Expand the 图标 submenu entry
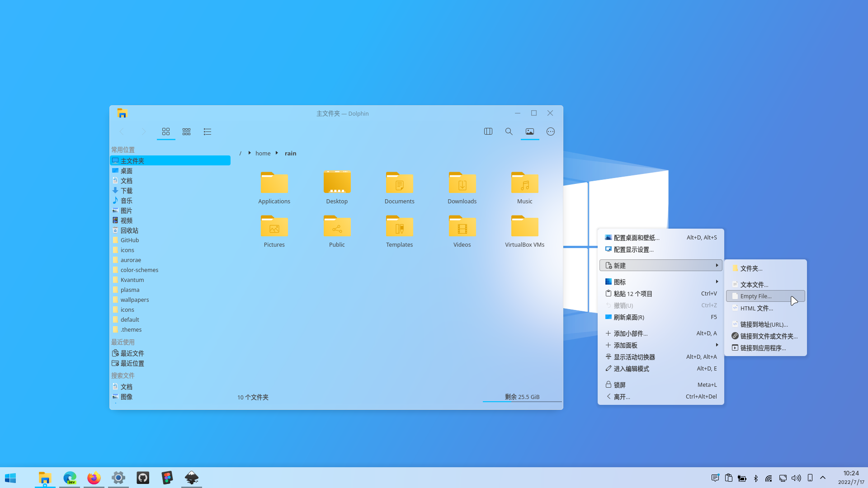The image size is (868, 488). click(660, 282)
